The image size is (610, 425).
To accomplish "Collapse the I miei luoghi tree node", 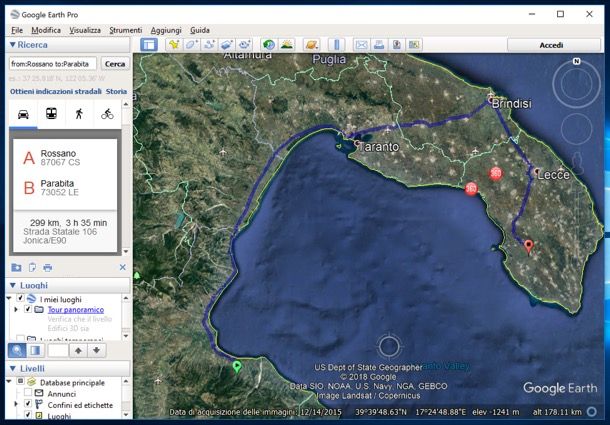I will (x=9, y=299).
